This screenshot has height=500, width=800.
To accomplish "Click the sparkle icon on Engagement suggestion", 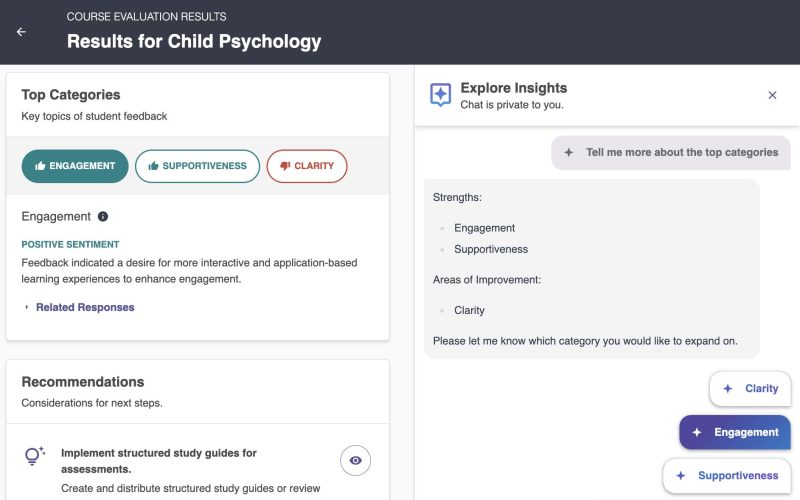I will pyautogui.click(x=696, y=432).
